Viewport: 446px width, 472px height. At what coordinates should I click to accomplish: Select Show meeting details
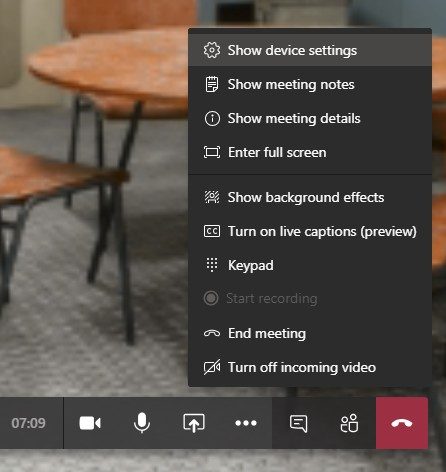tap(310, 118)
